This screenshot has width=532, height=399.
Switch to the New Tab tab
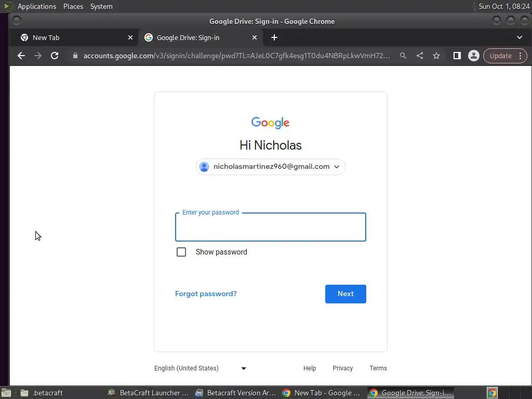click(x=74, y=37)
